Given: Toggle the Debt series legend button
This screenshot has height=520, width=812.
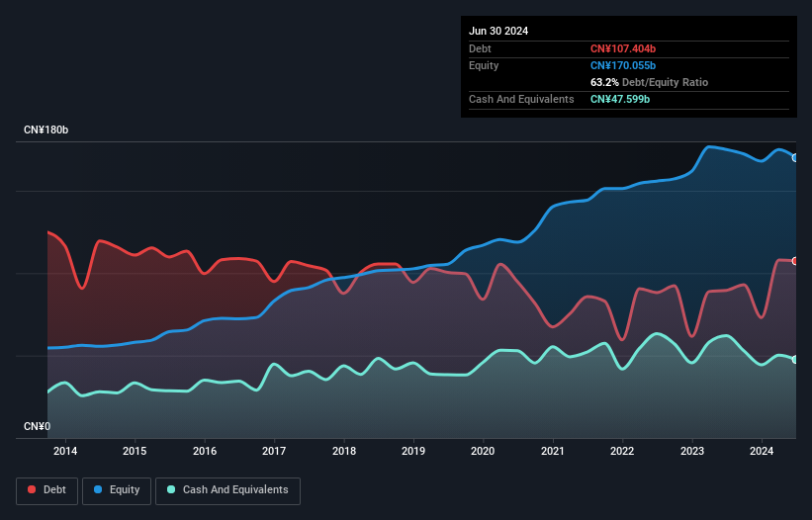Looking at the screenshot, I should coord(47,490).
